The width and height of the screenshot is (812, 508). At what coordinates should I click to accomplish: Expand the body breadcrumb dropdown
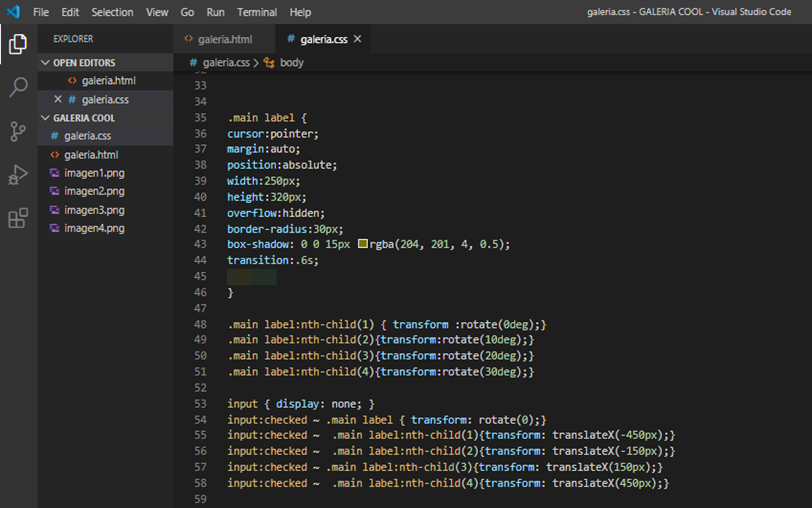point(292,63)
